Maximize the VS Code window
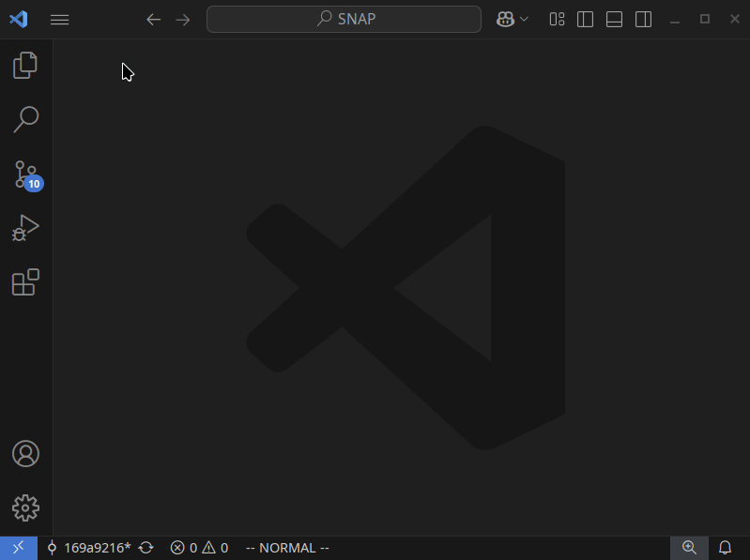750x560 pixels. (705, 19)
